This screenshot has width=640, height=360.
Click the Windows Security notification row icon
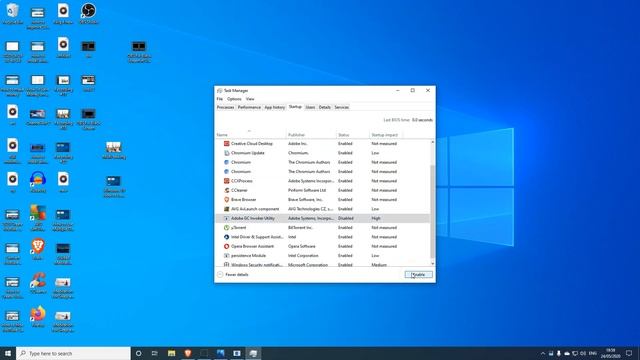click(227, 265)
